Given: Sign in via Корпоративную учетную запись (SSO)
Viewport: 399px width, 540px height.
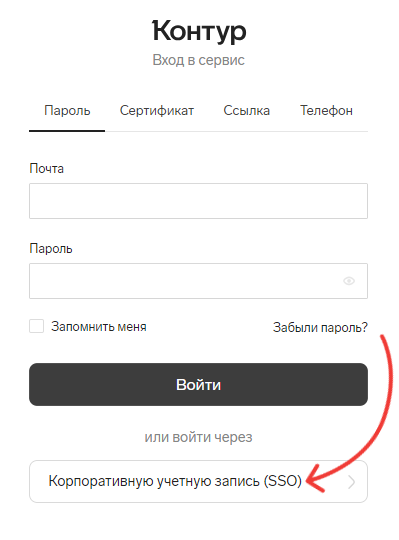Looking at the screenshot, I should click(198, 481).
